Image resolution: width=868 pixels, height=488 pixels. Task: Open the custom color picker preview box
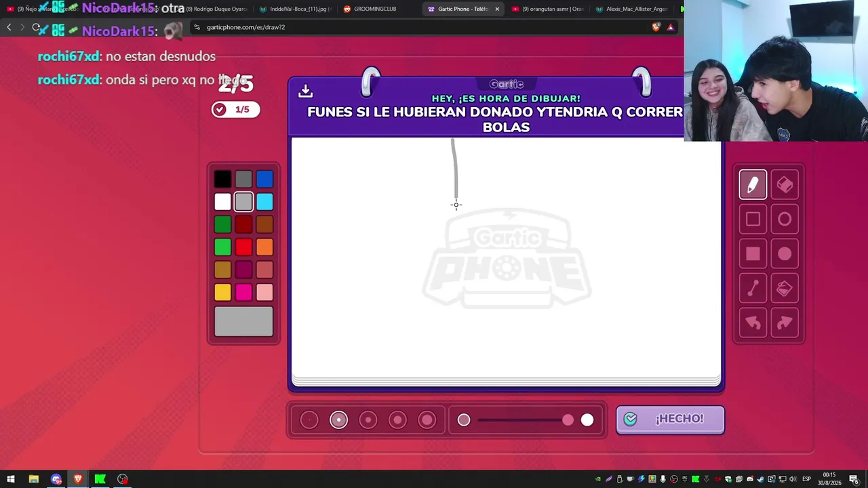coord(243,321)
